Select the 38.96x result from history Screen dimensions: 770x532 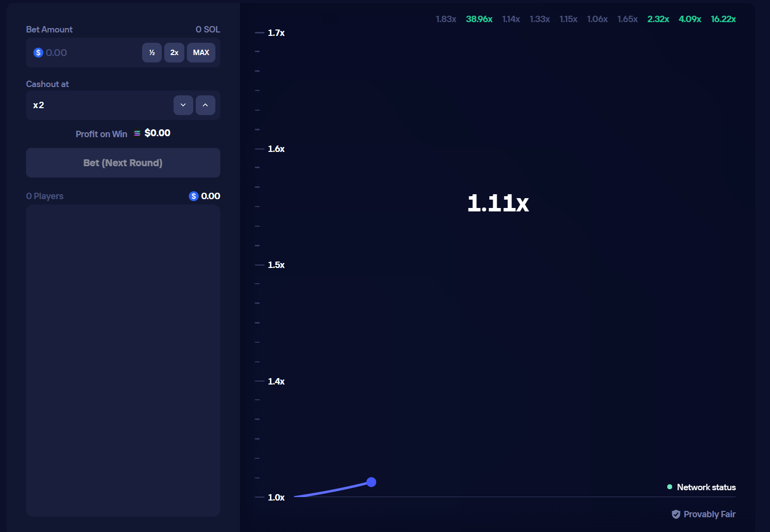479,19
